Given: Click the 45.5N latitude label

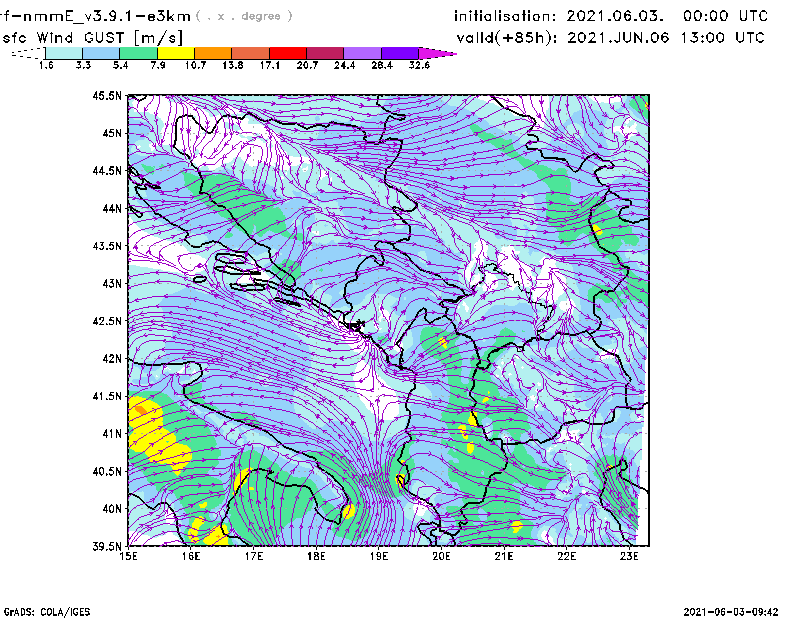Looking at the screenshot, I should 107,96.
